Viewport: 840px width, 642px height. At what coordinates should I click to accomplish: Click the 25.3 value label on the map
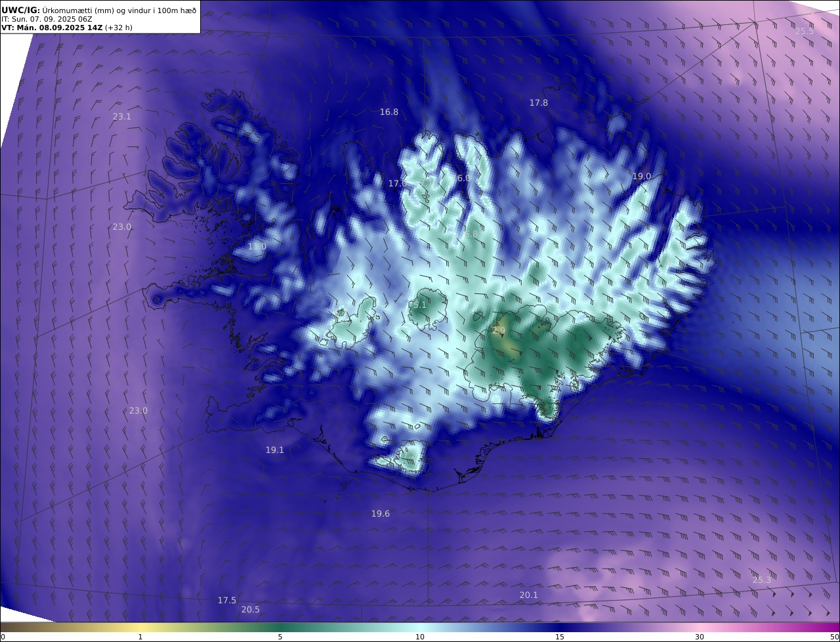(762, 580)
